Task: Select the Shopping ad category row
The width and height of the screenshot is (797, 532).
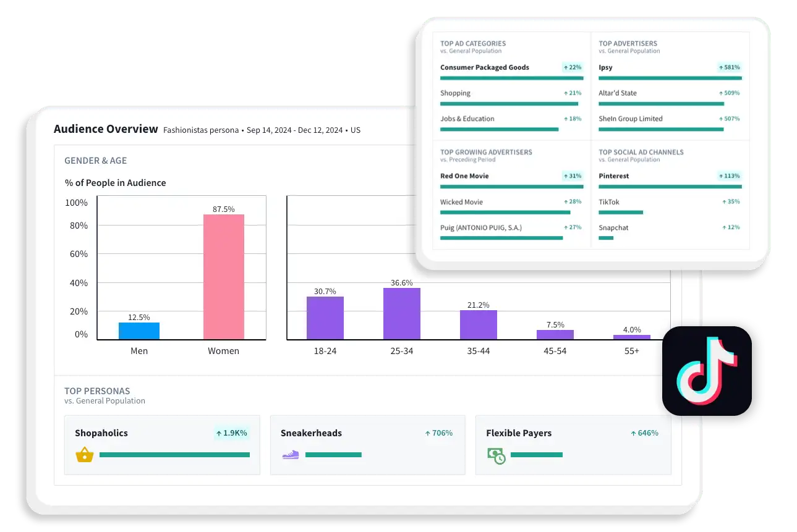Action: [512, 98]
